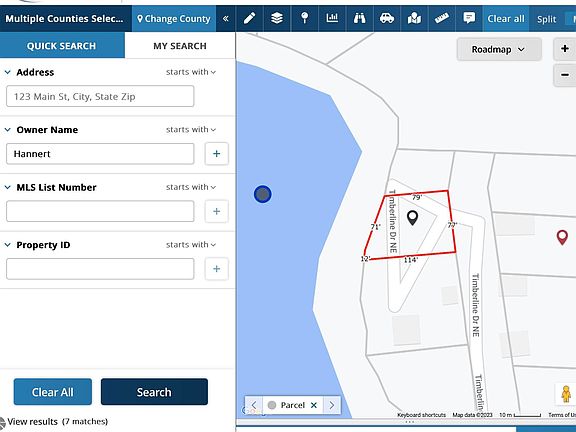Click the red map pin marker
Viewport: 576px width, 432px height.
pos(562,237)
